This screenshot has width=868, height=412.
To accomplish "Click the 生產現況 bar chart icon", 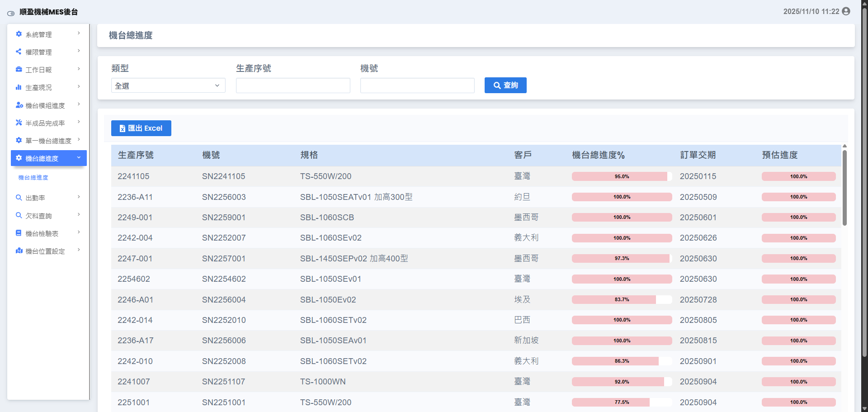I will 19,87.
